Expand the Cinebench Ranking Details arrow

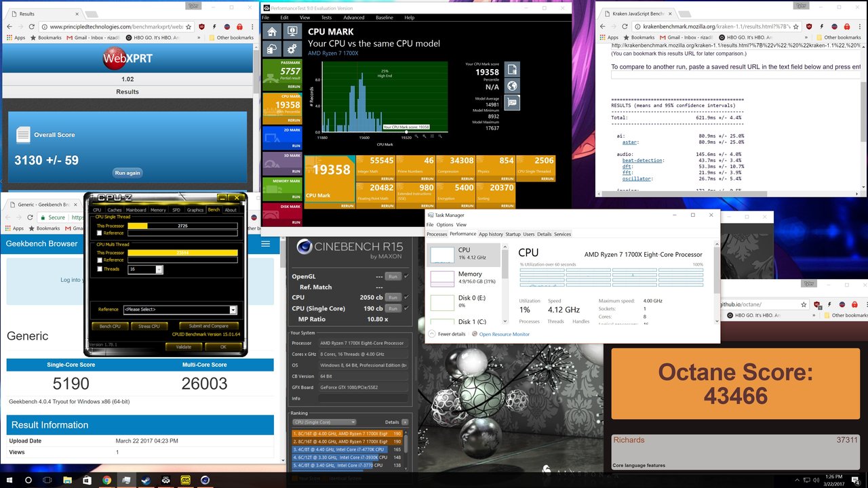click(x=405, y=422)
